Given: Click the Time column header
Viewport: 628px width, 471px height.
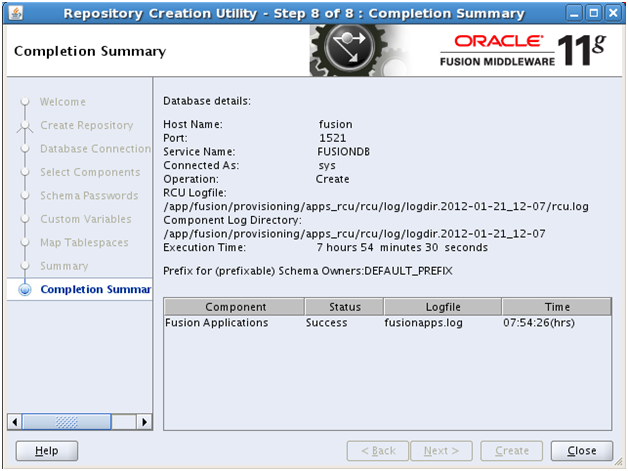Looking at the screenshot, I should click(557, 307).
